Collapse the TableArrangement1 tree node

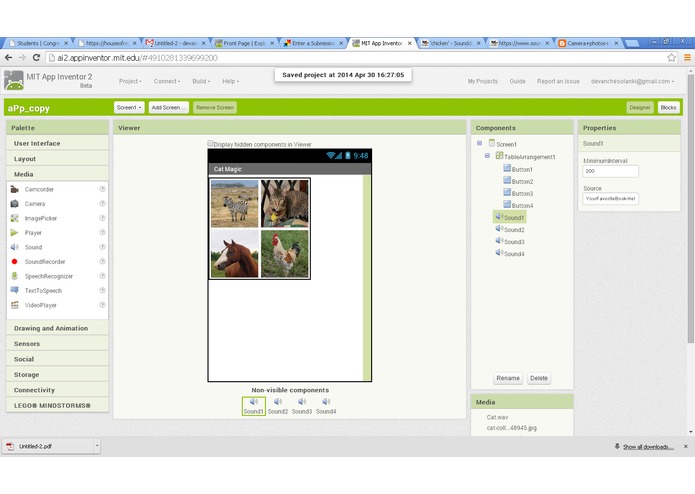487,156
